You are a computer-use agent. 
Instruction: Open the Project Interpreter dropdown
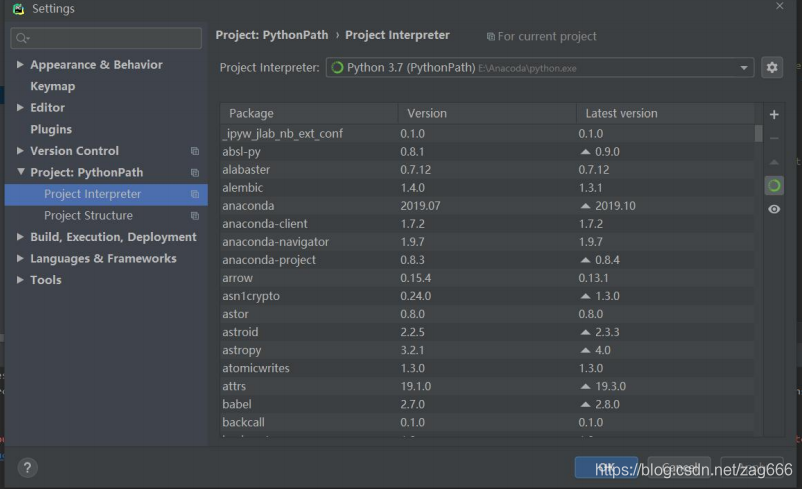point(540,68)
